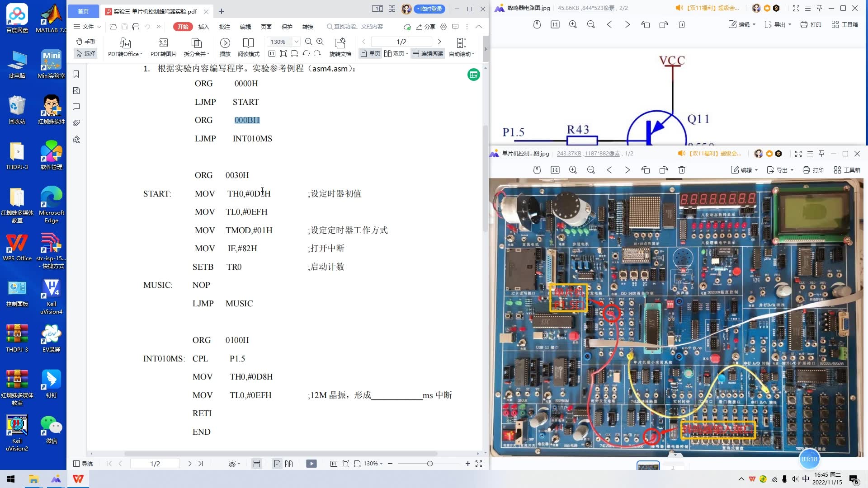868x488 pixels.
Task: Click page number input field 1/2
Action: click(x=401, y=42)
